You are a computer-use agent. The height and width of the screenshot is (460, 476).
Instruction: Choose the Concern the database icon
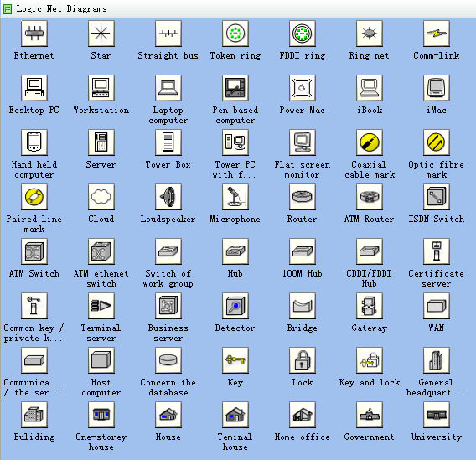tap(168, 360)
